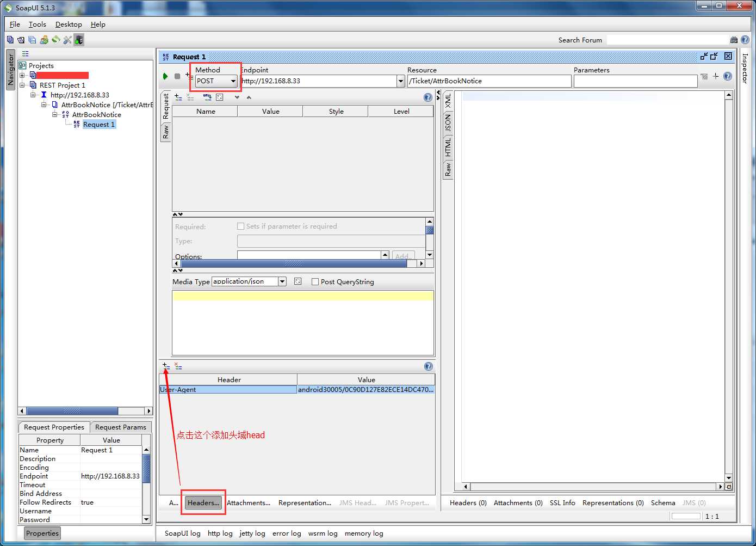Open the Media Type application/json dropdown

pos(282,281)
